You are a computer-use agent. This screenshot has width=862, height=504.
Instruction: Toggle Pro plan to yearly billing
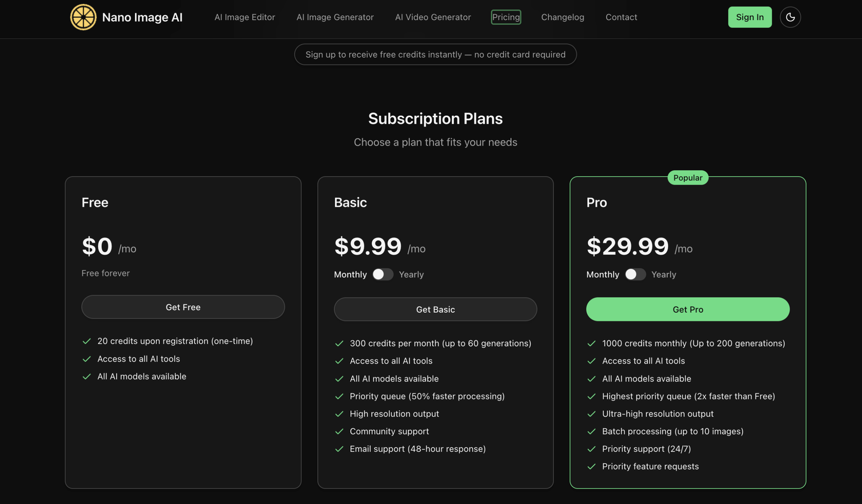[635, 275]
